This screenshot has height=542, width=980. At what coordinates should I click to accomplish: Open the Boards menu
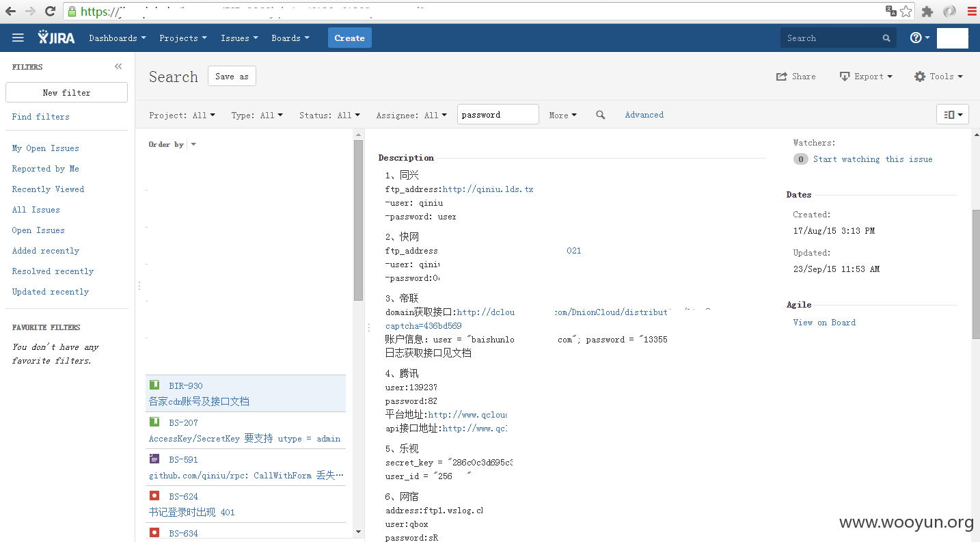(290, 38)
